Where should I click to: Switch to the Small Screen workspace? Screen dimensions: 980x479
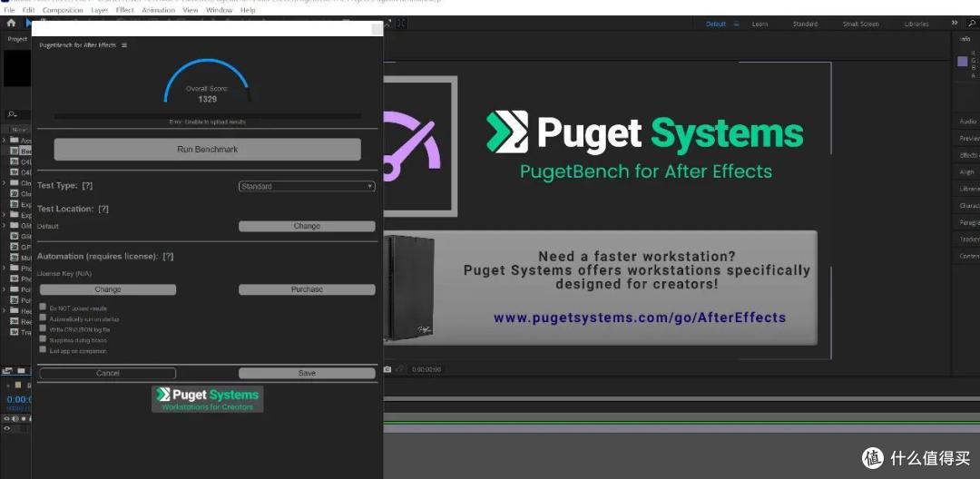[x=860, y=24]
